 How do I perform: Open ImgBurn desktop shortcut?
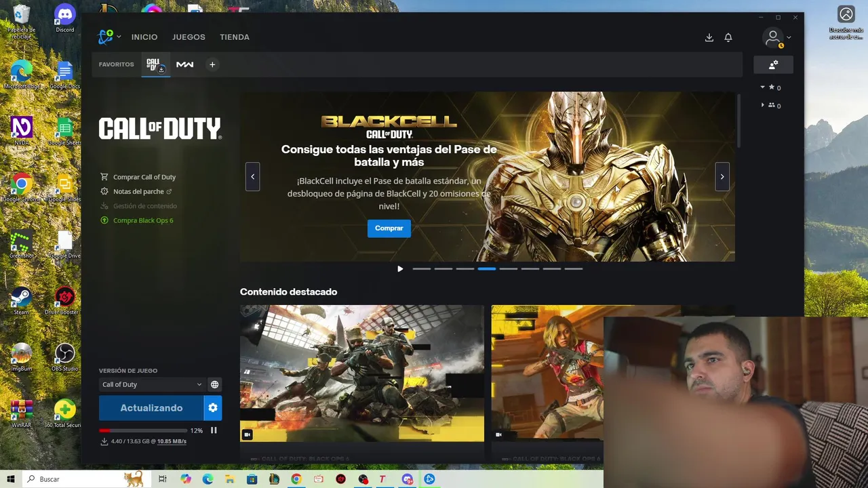[x=22, y=357]
